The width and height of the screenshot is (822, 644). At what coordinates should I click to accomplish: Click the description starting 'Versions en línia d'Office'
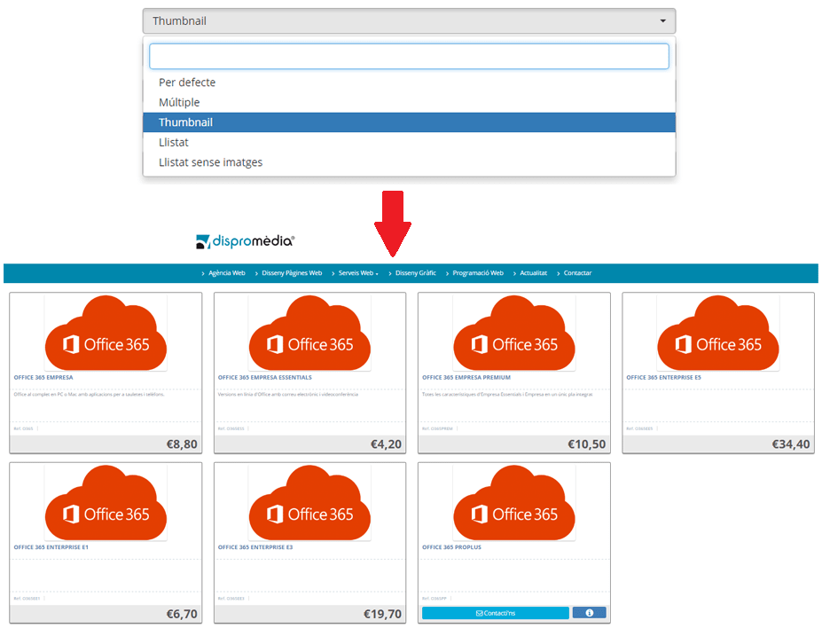tap(288, 395)
